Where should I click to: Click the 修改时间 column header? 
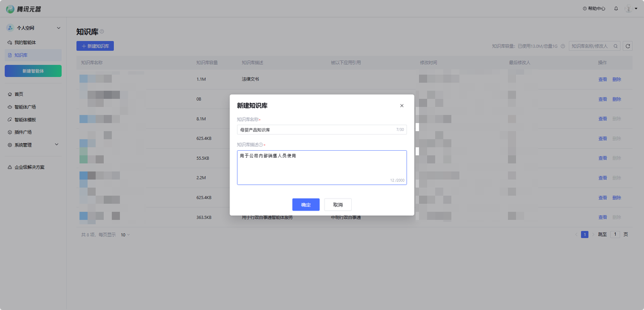click(429, 63)
